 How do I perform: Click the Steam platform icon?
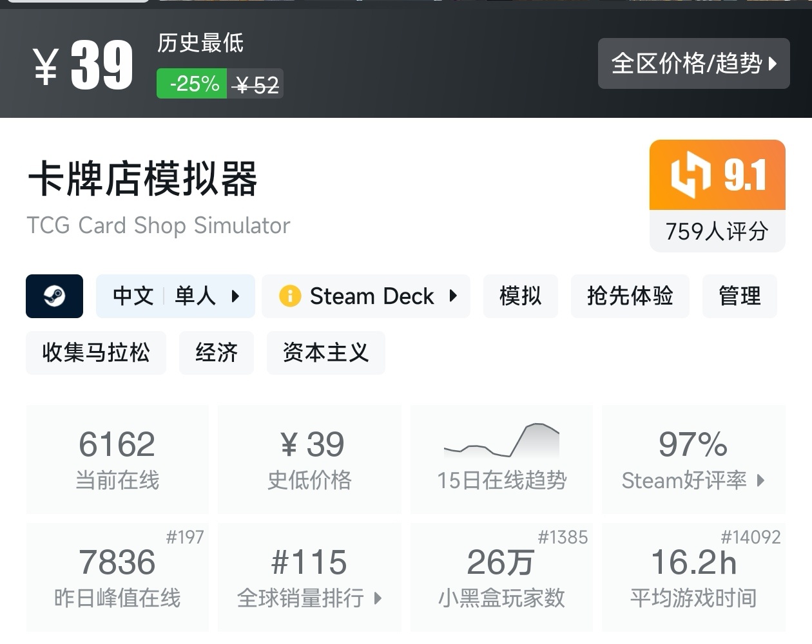pyautogui.click(x=54, y=296)
